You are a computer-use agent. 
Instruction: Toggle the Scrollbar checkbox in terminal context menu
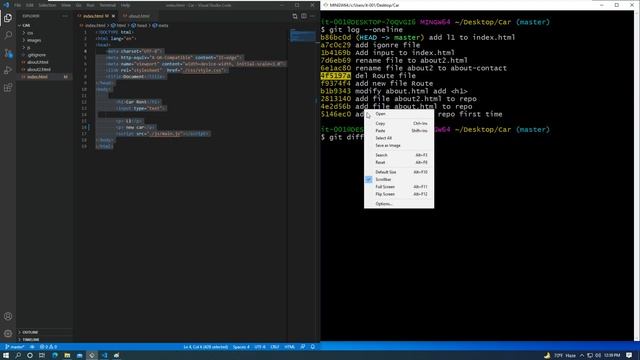tap(369, 180)
